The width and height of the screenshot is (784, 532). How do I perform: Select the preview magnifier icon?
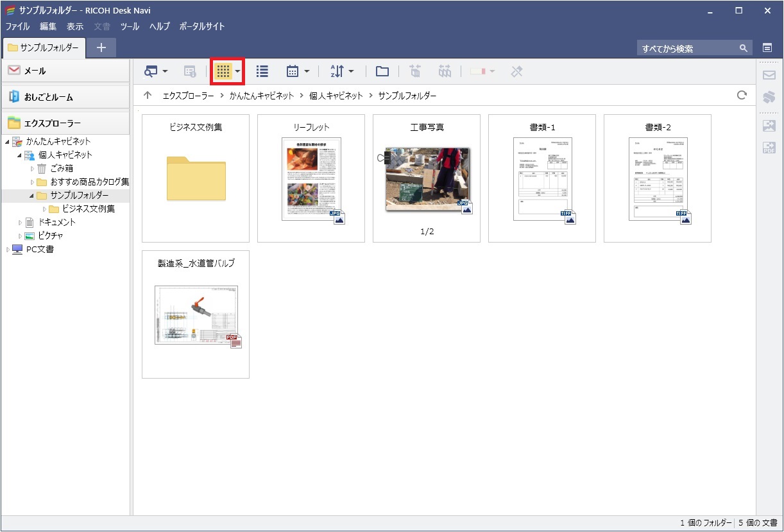[151, 71]
